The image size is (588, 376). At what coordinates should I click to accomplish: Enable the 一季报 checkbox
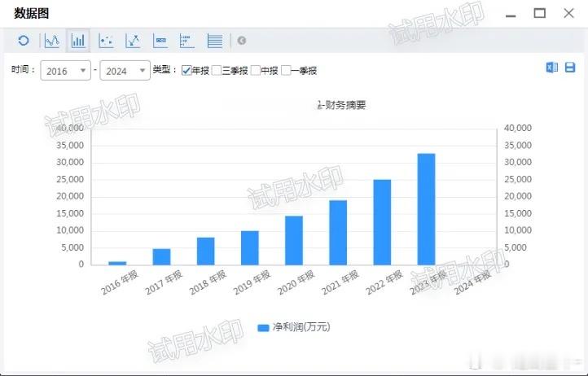click(x=286, y=70)
